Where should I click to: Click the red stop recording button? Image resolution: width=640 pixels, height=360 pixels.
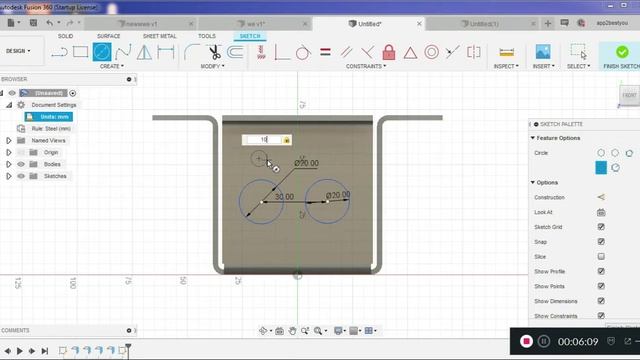[526, 341]
